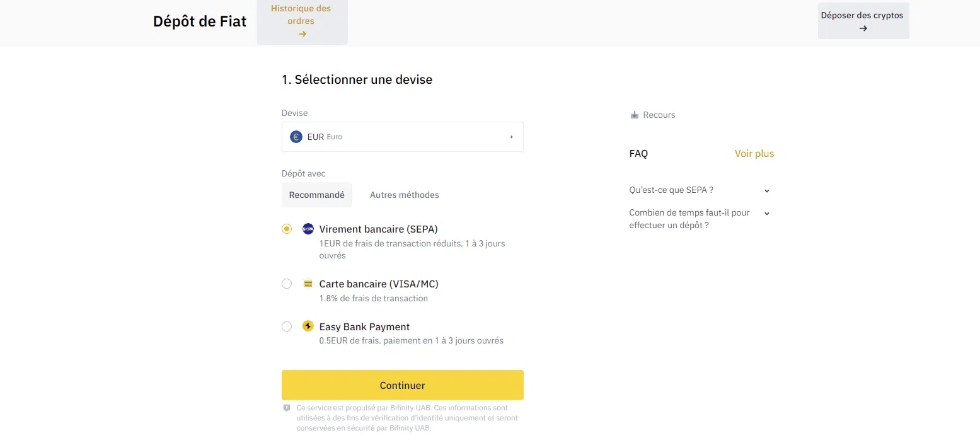Click the Bifinity UAB disclaimer text
Screen dimensions: 980x445
(x=407, y=418)
